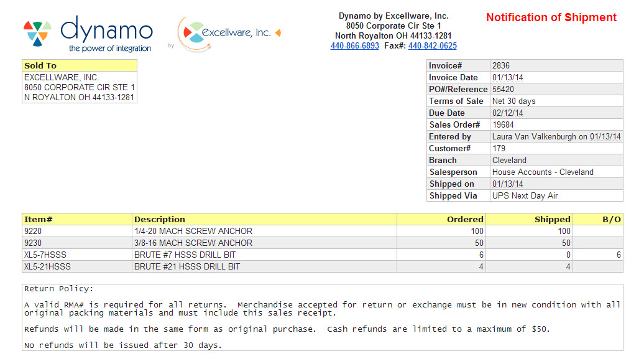Click the Invoice# value 2836

(x=502, y=65)
